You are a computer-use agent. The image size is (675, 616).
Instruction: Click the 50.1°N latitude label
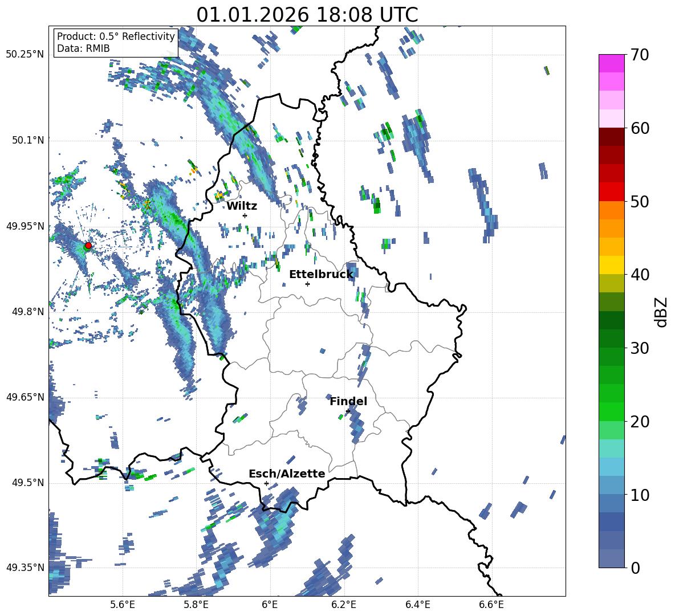tap(28, 140)
